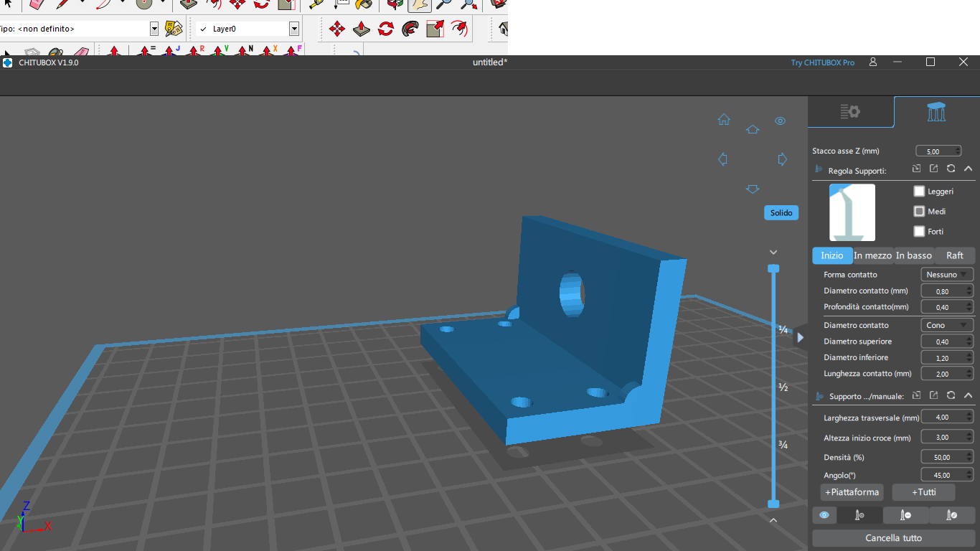Reset Regola Supporti settings icon
Image resolution: width=980 pixels, height=551 pixels.
tap(951, 169)
